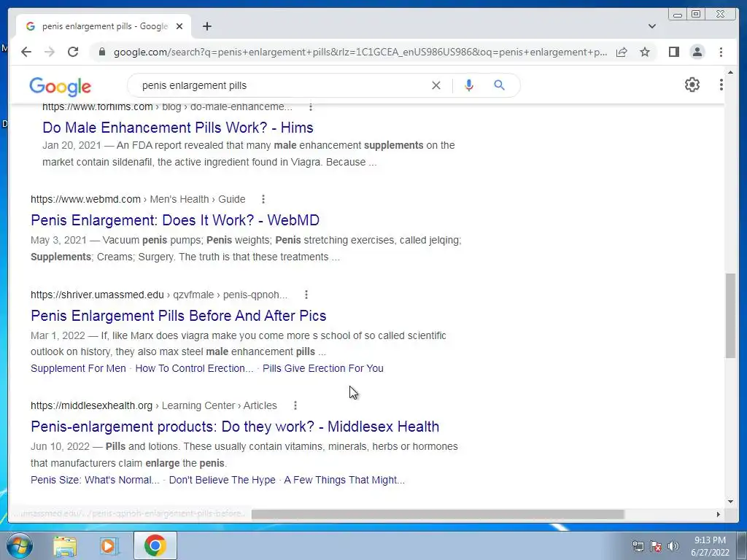Bookmark this tab with the star icon
This screenshot has height=560, width=747.
point(645,52)
